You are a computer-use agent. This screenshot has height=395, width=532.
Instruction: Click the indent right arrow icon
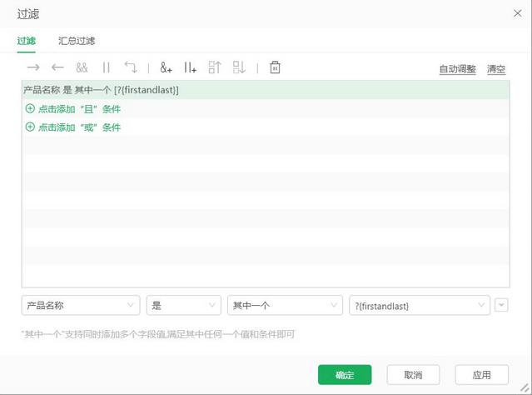[33, 67]
